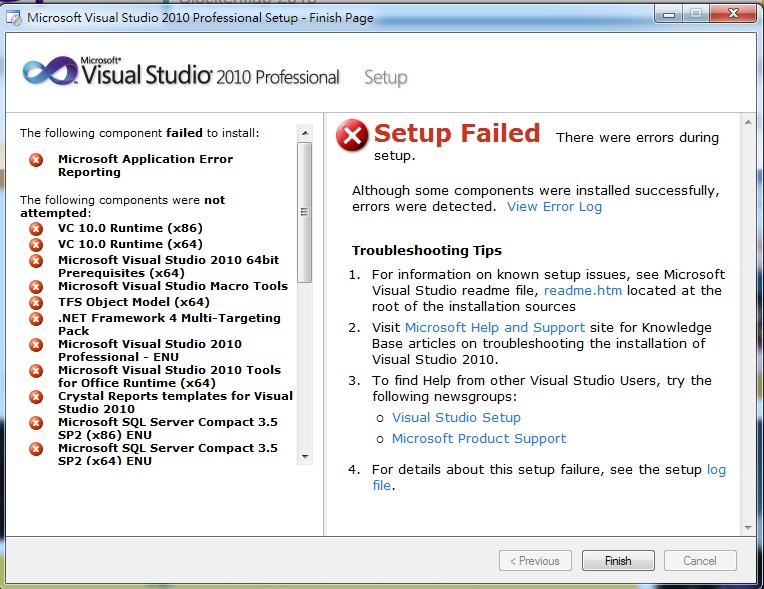Click the setup window title bar icon

pyautogui.click(x=14, y=19)
